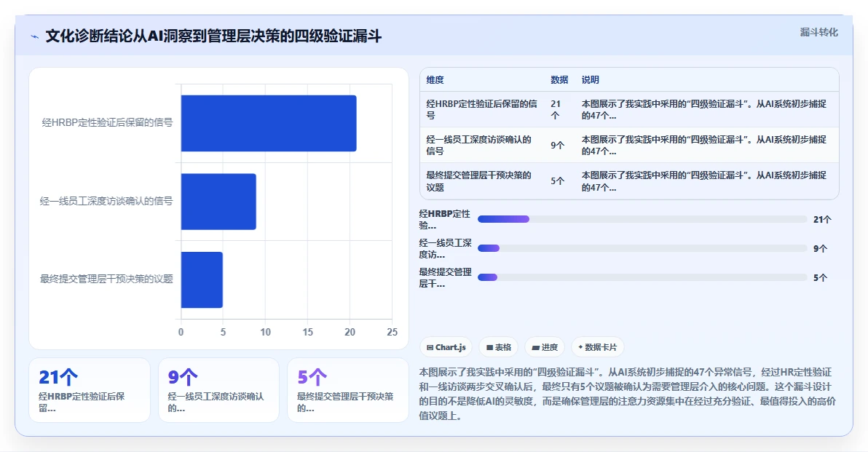This screenshot has width=868, height=452.
Task: Click chart axis label 经HRBP定性验证后保留的信号
Action: coord(107,122)
